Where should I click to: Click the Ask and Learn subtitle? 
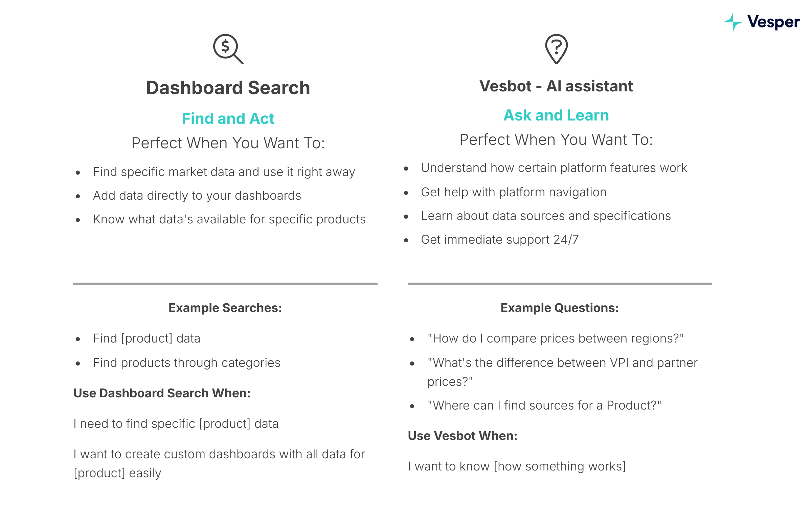[556, 115]
